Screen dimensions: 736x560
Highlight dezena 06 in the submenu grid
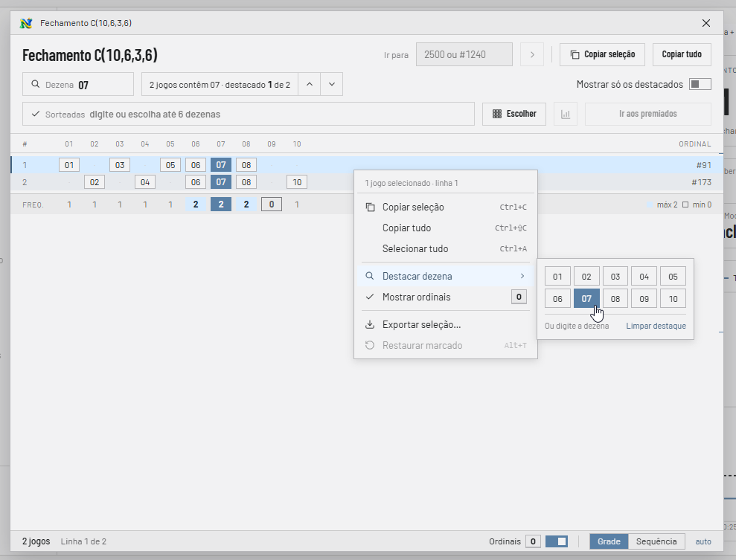(x=557, y=299)
